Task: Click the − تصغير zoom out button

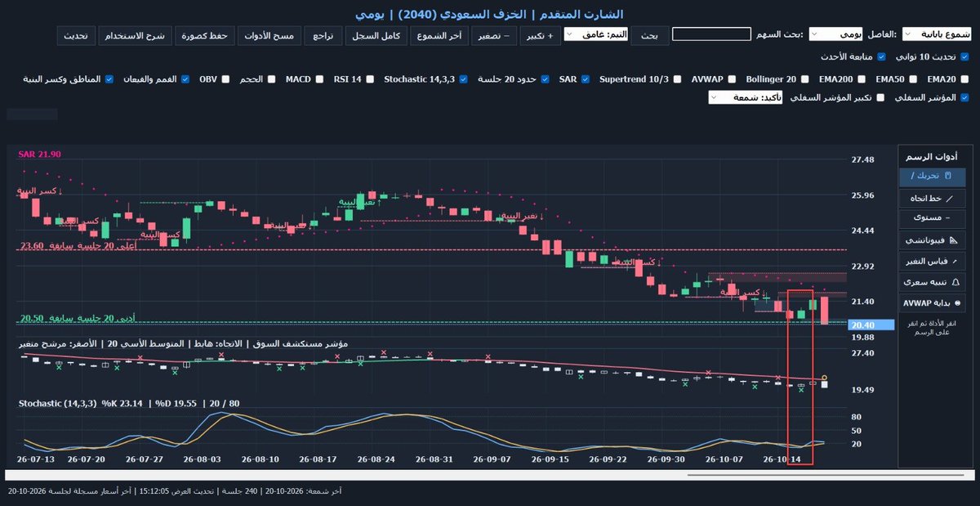Action: tap(494, 35)
